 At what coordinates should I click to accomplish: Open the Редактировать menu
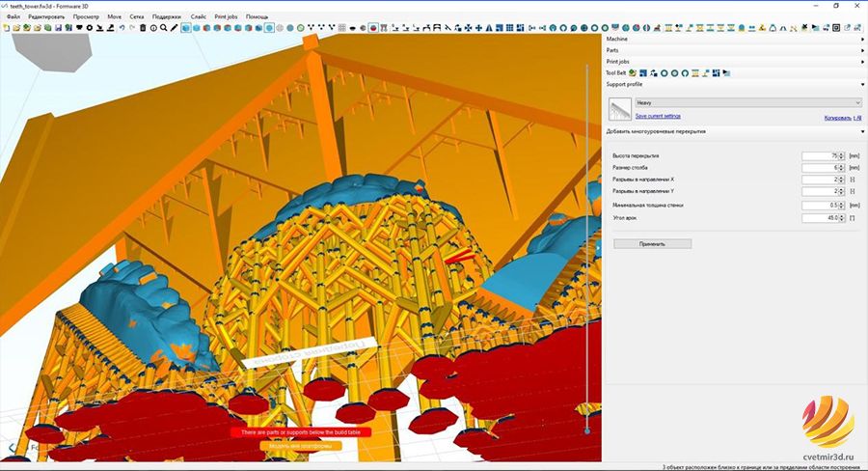46,16
